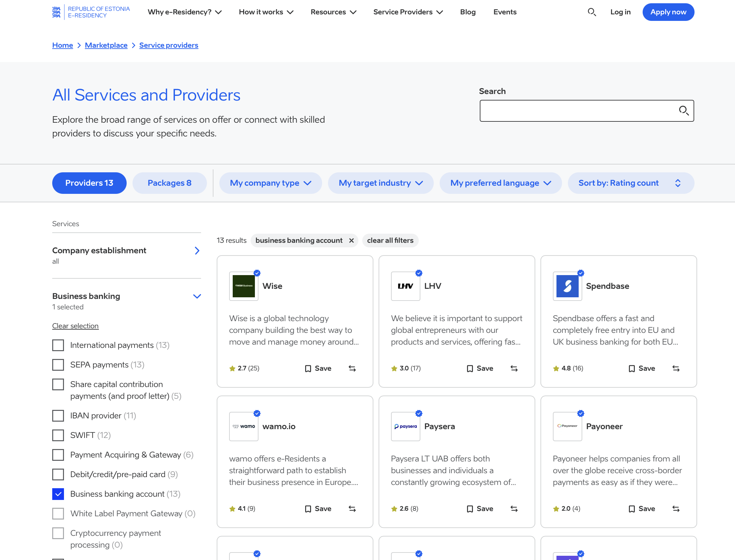Save the Payoneer provider
Viewport: 735px width, 560px height.
(642, 509)
